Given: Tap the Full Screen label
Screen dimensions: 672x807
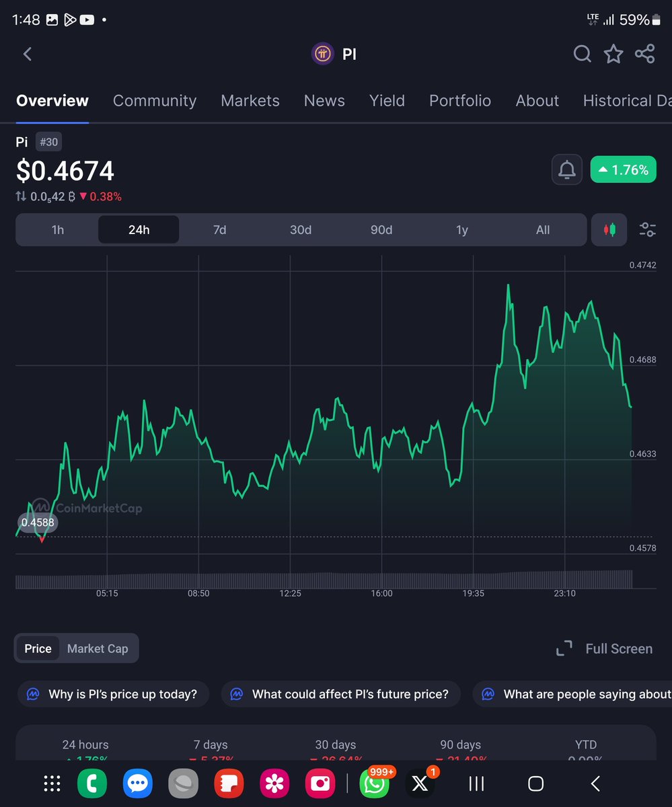Looking at the screenshot, I should [x=619, y=648].
